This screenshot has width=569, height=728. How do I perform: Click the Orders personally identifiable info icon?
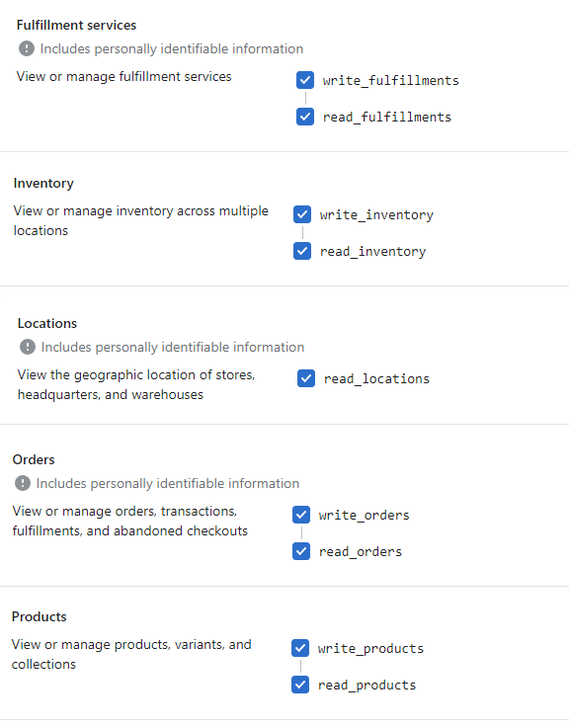pyautogui.click(x=23, y=483)
